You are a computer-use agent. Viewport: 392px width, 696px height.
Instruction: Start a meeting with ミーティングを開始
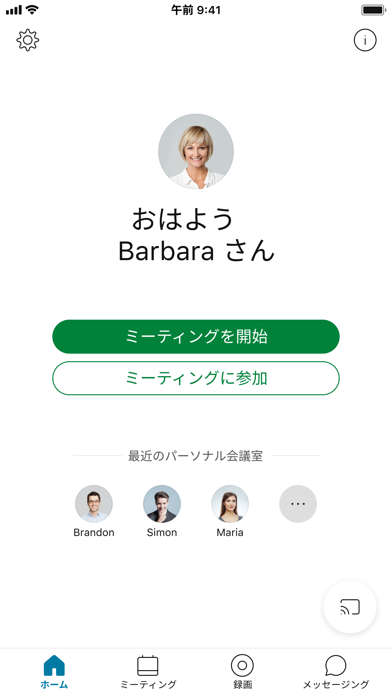pos(196,336)
